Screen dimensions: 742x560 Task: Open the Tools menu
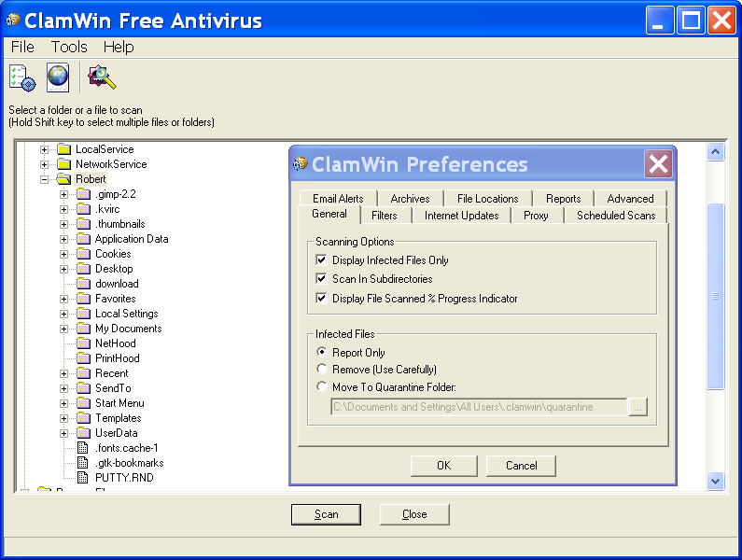[x=69, y=47]
